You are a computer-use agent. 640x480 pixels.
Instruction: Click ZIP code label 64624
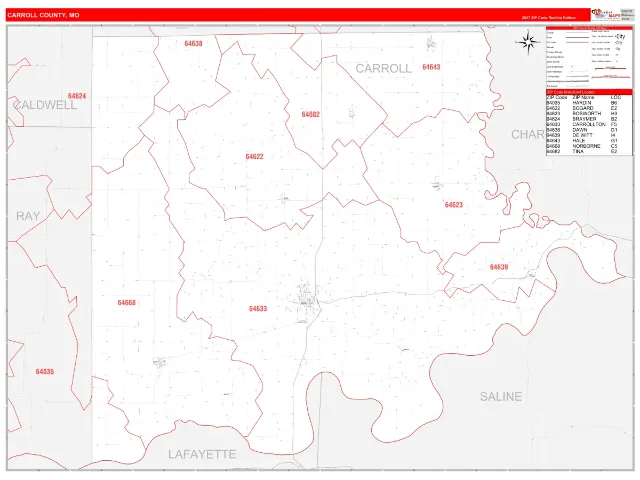click(x=77, y=96)
